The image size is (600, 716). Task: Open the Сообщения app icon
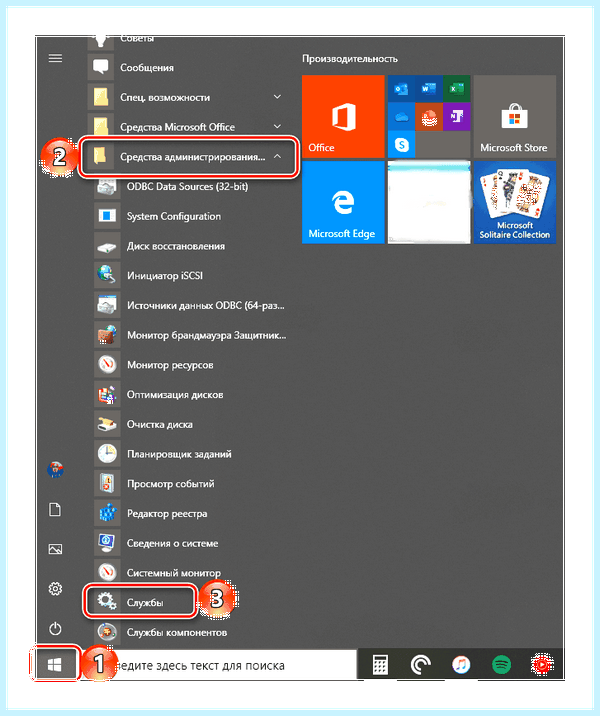tap(100, 67)
